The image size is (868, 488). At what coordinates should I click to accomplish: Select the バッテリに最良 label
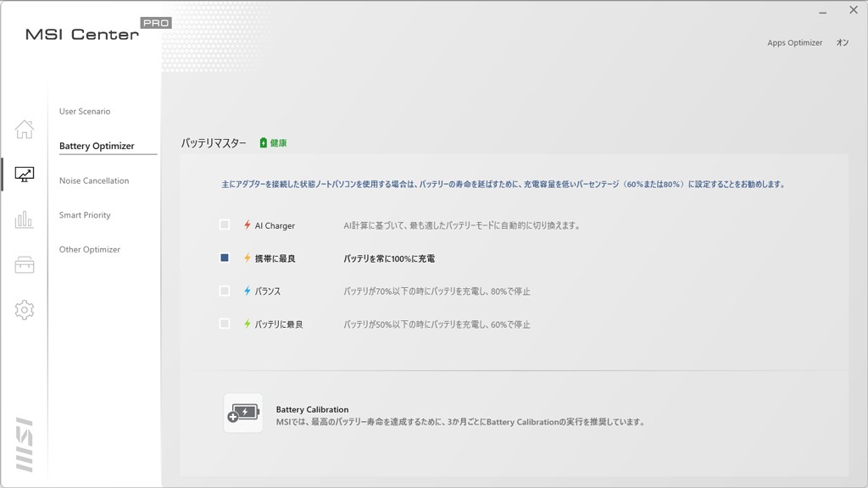point(278,324)
